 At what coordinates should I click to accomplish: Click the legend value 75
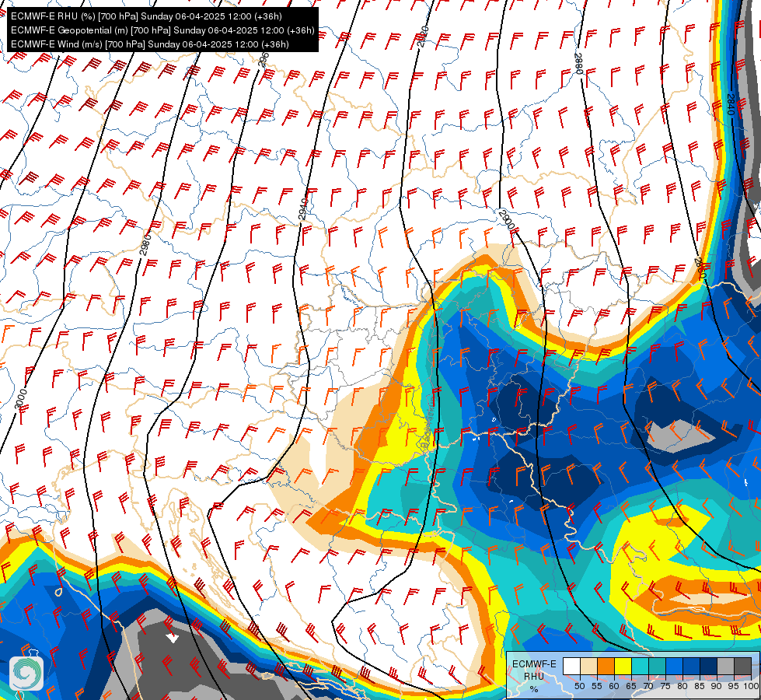click(665, 686)
